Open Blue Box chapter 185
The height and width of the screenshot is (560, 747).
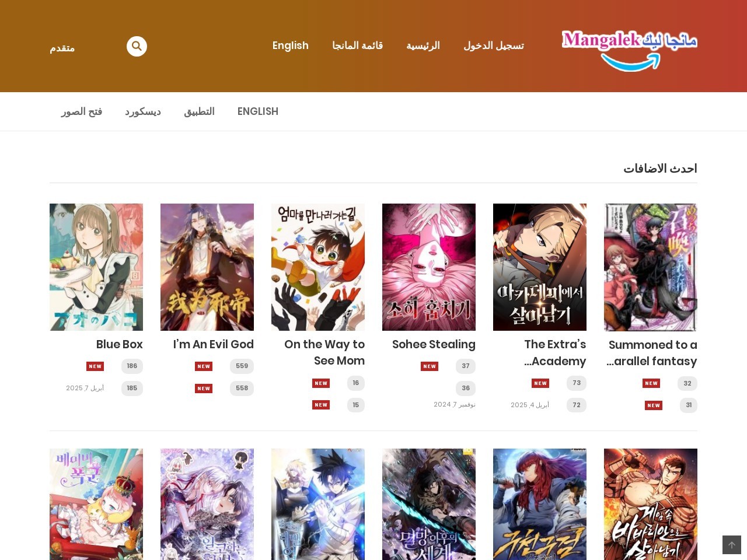132,388
